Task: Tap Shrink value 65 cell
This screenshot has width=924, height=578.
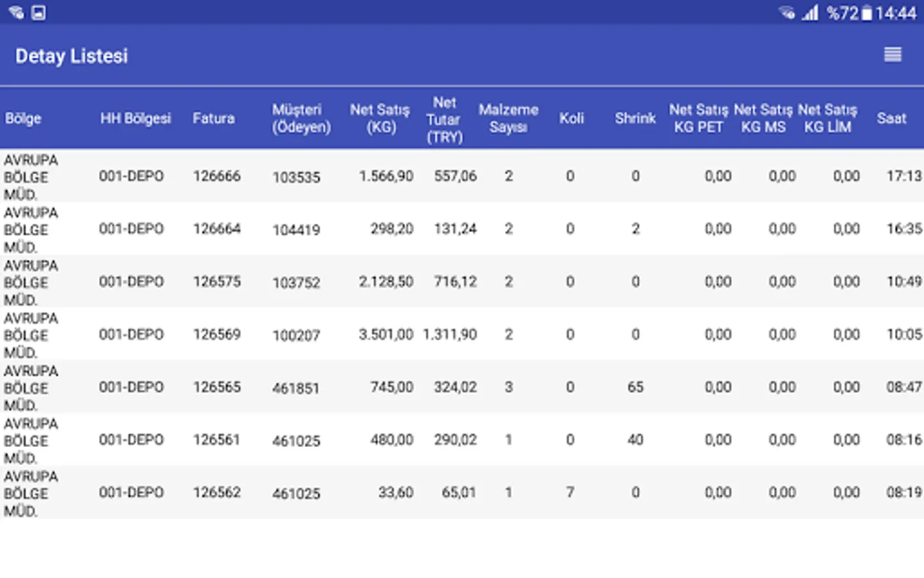Action: click(635, 387)
